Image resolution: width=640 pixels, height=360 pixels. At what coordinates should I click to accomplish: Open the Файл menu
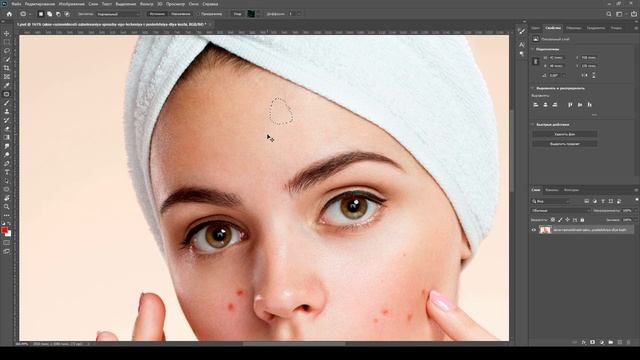tap(16, 4)
